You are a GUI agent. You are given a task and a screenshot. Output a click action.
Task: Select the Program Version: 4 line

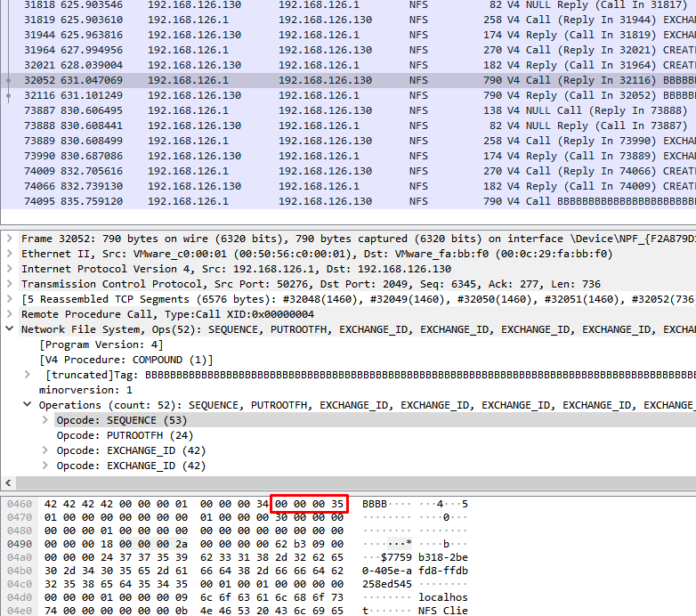[x=101, y=344]
